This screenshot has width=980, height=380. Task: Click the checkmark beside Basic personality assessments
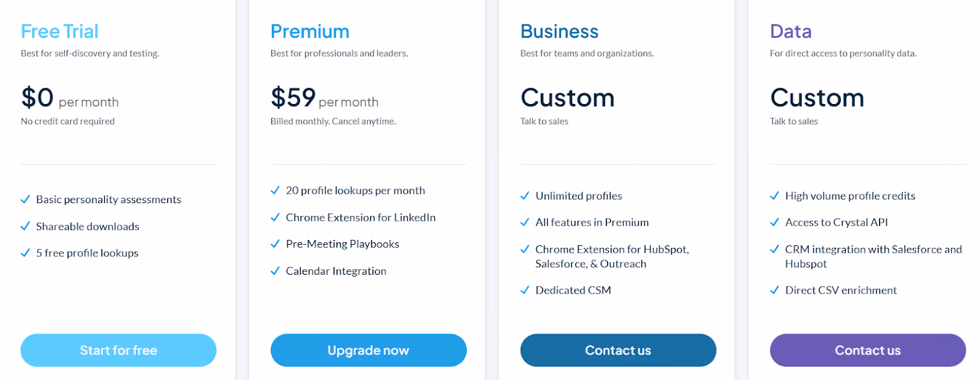click(x=25, y=199)
